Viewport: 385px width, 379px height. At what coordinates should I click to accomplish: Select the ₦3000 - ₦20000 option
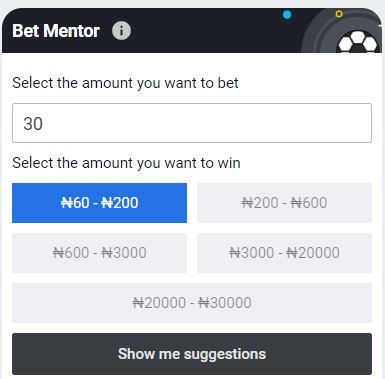point(284,253)
